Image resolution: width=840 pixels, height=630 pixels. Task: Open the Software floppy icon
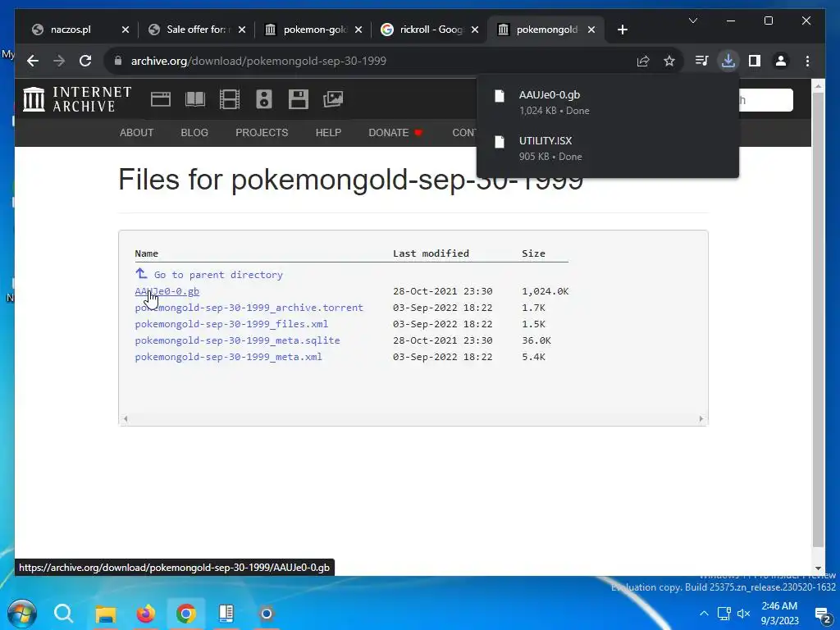pyautogui.click(x=299, y=99)
